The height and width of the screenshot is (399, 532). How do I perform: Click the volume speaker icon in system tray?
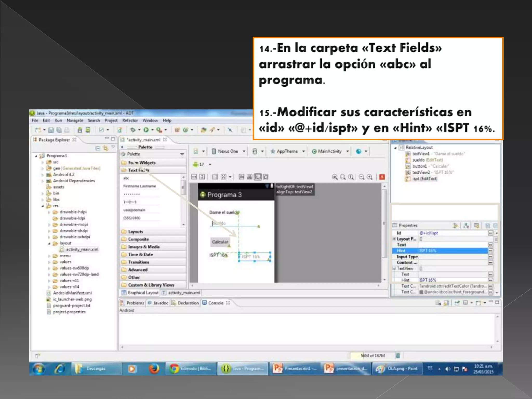coord(448,369)
